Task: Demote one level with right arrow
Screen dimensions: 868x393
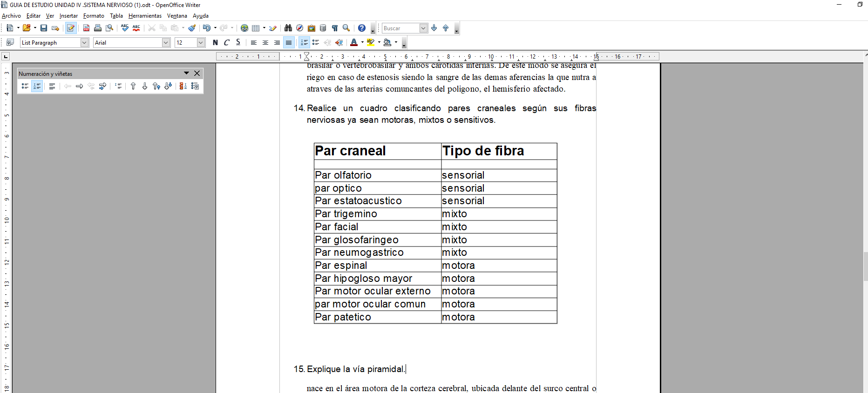Action: pos(79,86)
